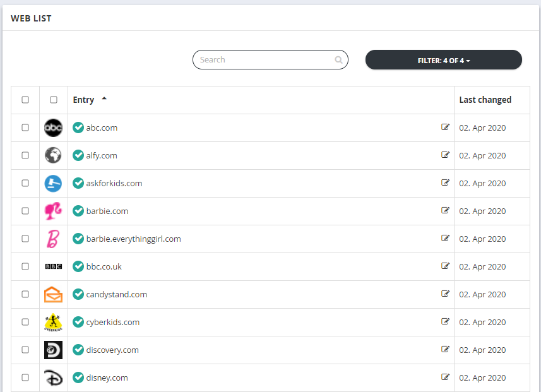Click the Cyberkids favicon
Viewport: 541px width, 392px height.
(x=53, y=322)
